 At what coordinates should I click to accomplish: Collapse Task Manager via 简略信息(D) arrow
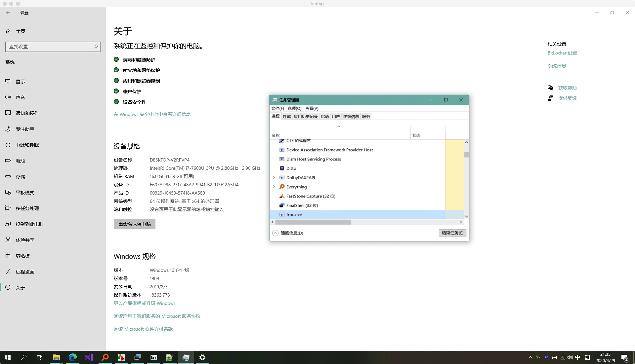click(275, 233)
